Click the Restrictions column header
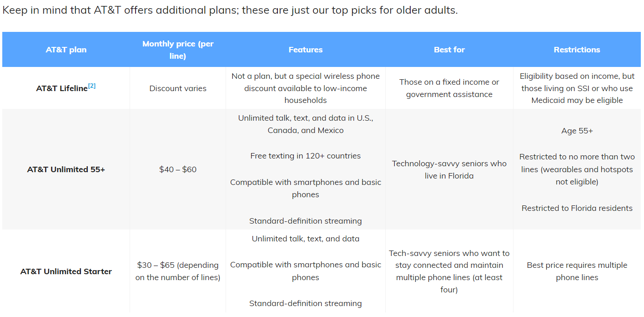The width and height of the screenshot is (644, 317). [577, 50]
